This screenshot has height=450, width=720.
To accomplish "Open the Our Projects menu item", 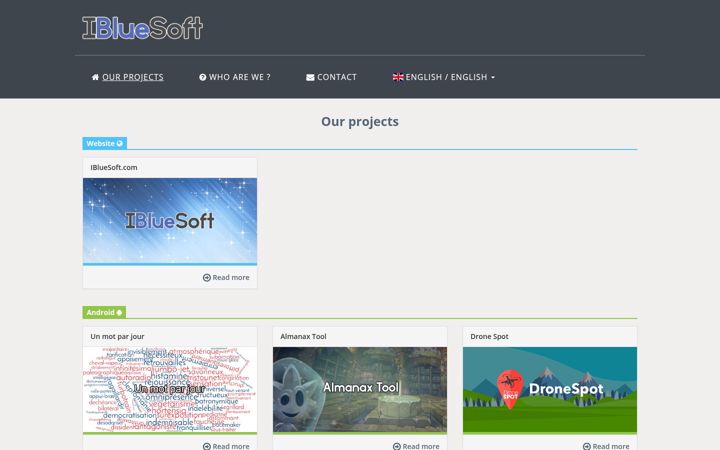I will pos(128,77).
